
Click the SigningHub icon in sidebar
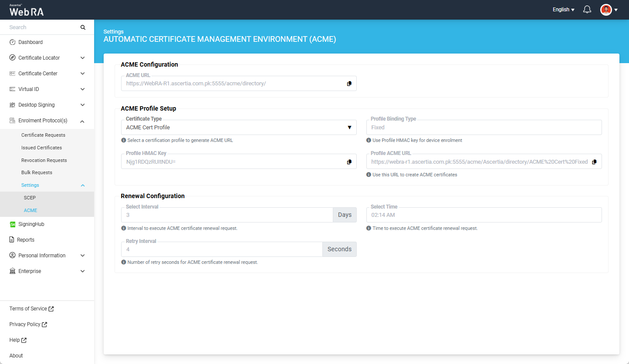pos(13,224)
